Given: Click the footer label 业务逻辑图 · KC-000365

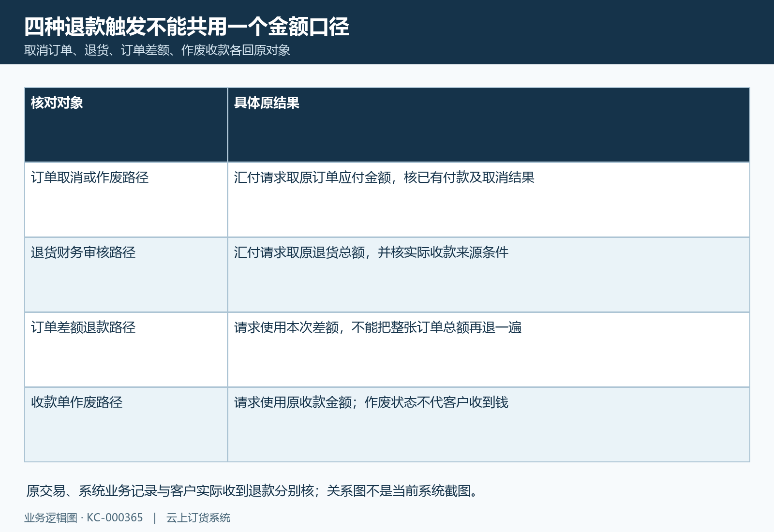Looking at the screenshot, I should coord(84,517).
